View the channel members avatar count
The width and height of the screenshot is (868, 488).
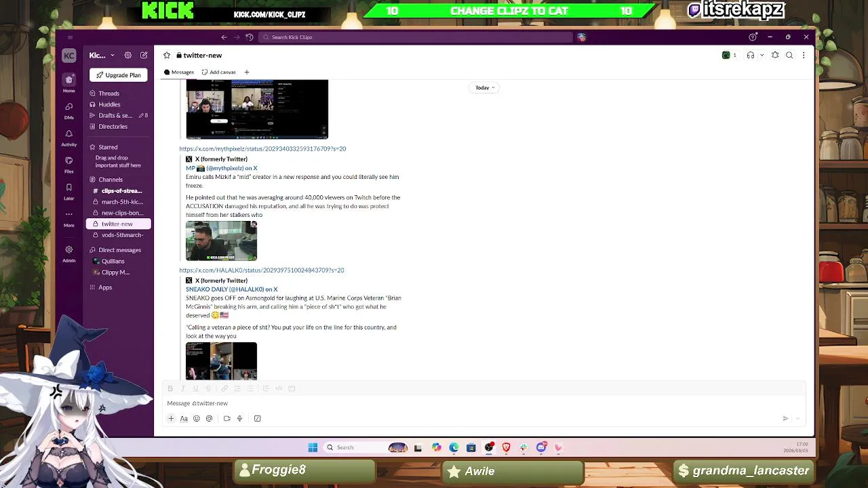coord(730,56)
